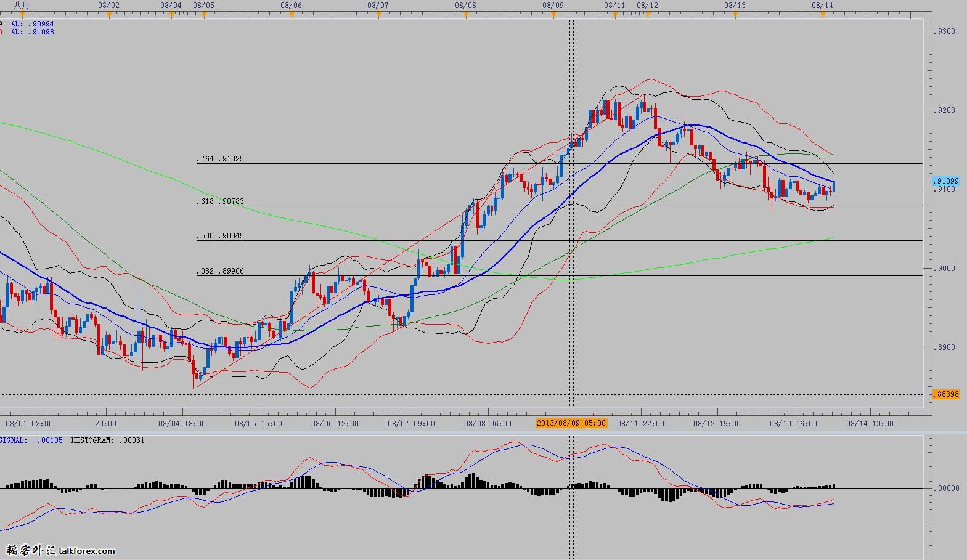Select the 08/14 date on the top axis
This screenshot has height=560, width=967.
[822, 5]
